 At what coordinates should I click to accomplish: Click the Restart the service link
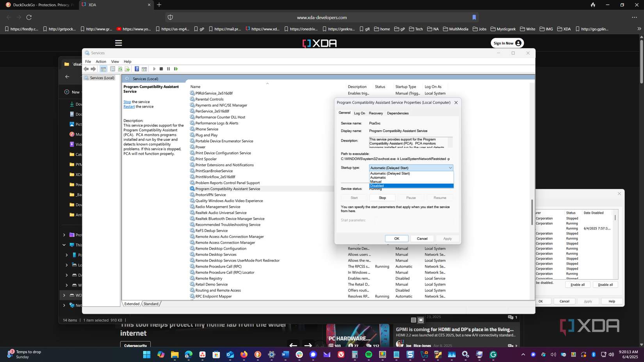[x=129, y=106]
